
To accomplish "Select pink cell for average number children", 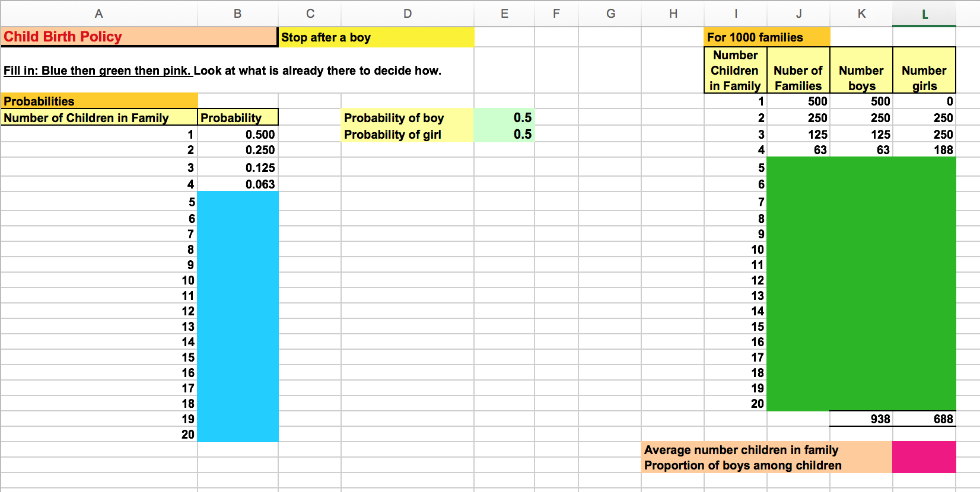I will point(924,449).
